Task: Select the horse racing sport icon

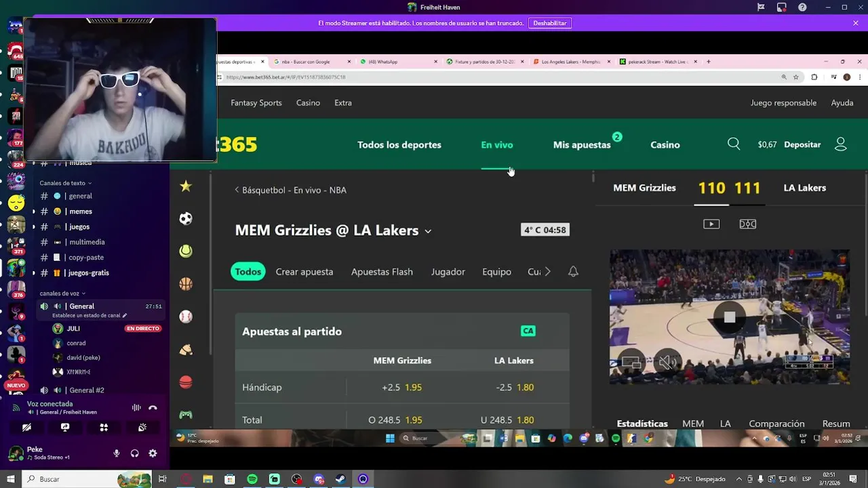Action: [x=186, y=350]
